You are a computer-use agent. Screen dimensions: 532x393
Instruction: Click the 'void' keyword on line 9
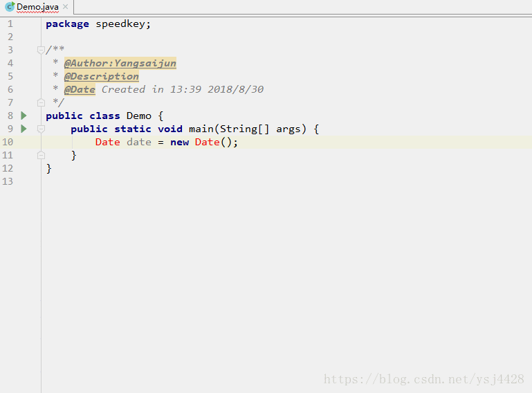tap(170, 129)
